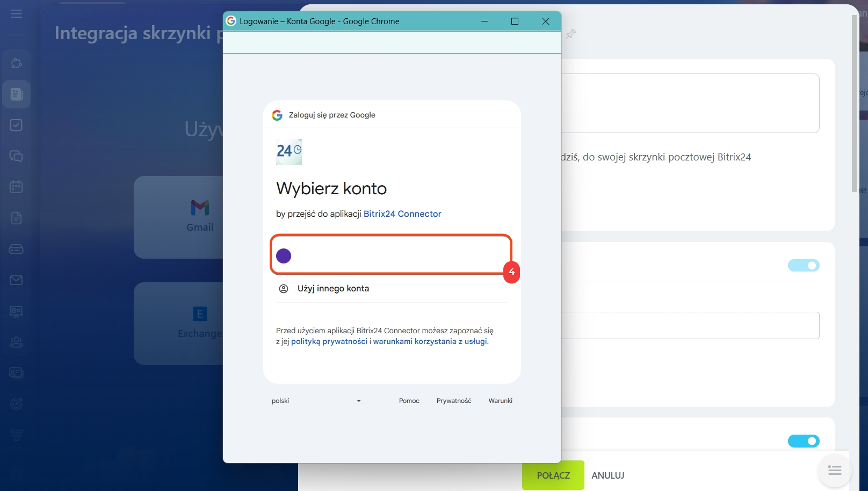Viewport: 868px width, 491px height.
Task: Open the contact card icon in sidebar
Action: 16,372
